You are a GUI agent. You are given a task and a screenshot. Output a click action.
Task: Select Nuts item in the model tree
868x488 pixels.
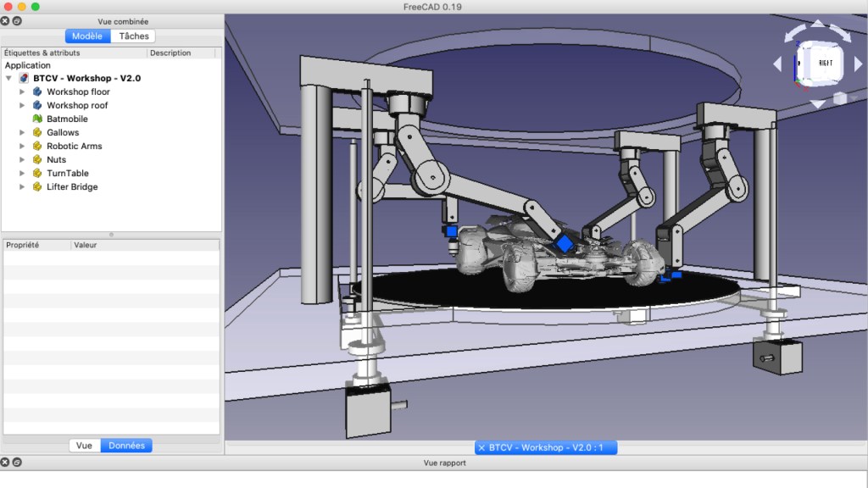56,159
